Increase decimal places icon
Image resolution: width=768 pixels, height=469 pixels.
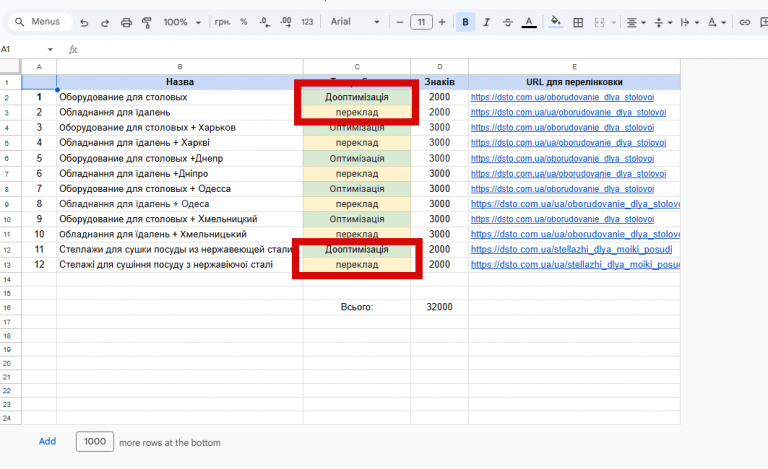click(x=286, y=22)
